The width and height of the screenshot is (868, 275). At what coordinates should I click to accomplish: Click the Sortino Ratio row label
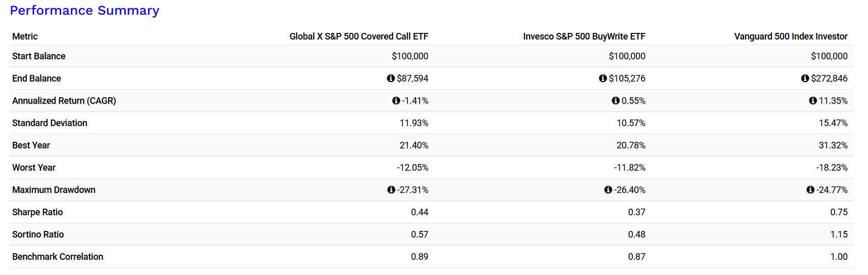click(38, 234)
